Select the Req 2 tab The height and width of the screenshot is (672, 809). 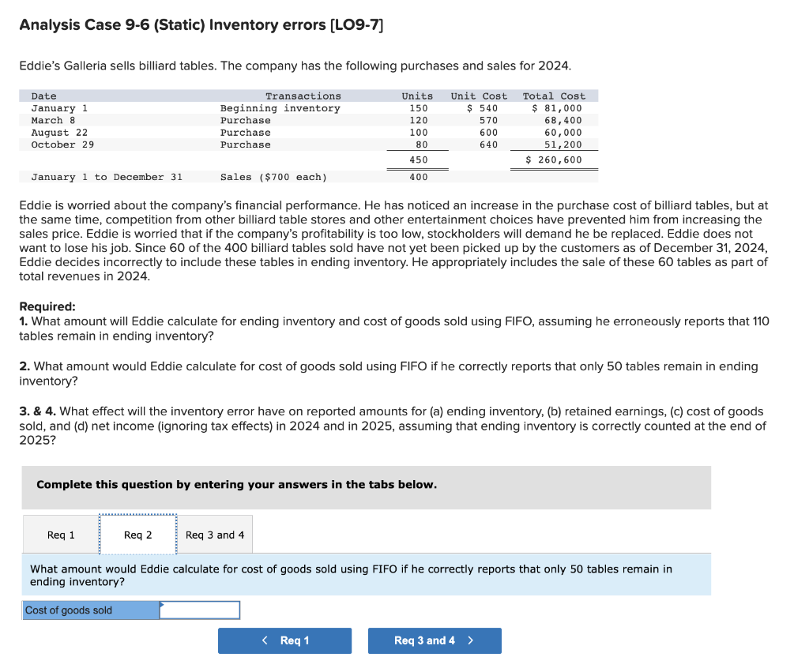137,534
